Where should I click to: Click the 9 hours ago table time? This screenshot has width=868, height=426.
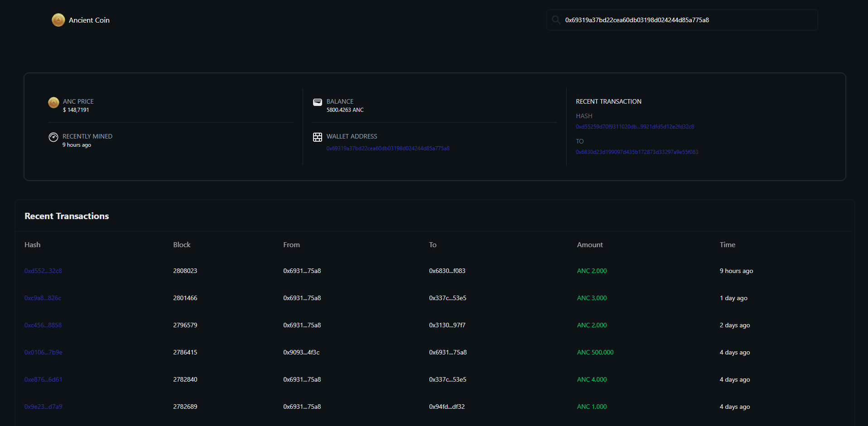736,271
